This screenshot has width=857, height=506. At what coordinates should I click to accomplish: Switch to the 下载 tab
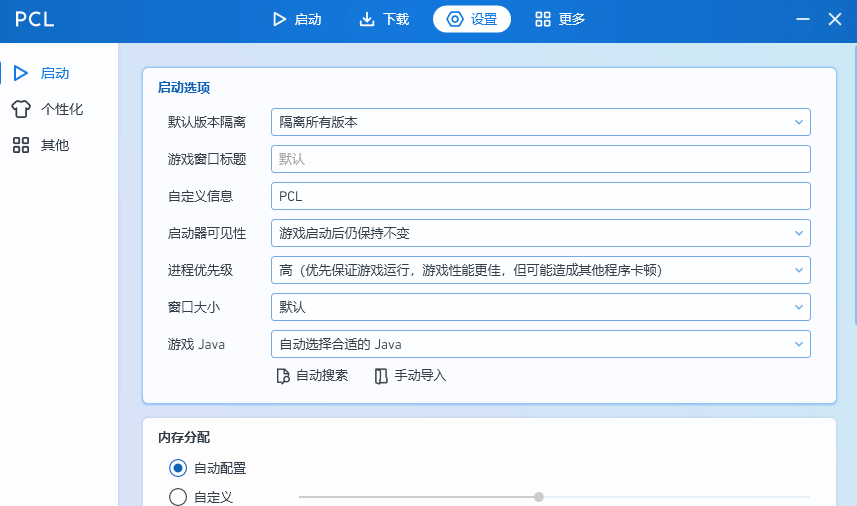(384, 19)
